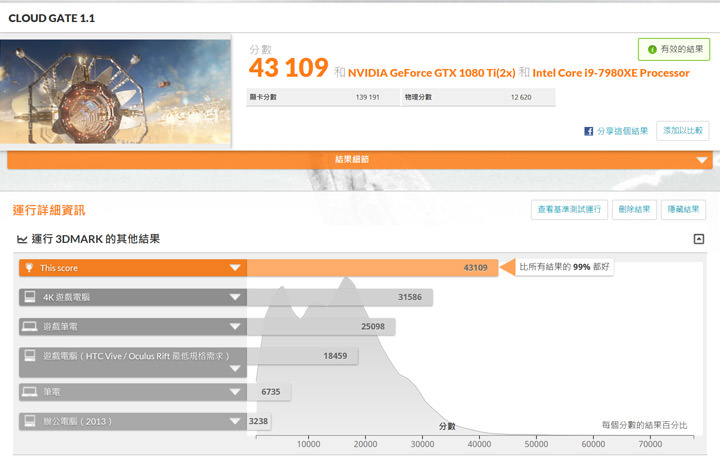Viewport: 720px width, 463px height.
Task: Open the Intel Core i9-7980XE Processor link
Action: (611, 73)
